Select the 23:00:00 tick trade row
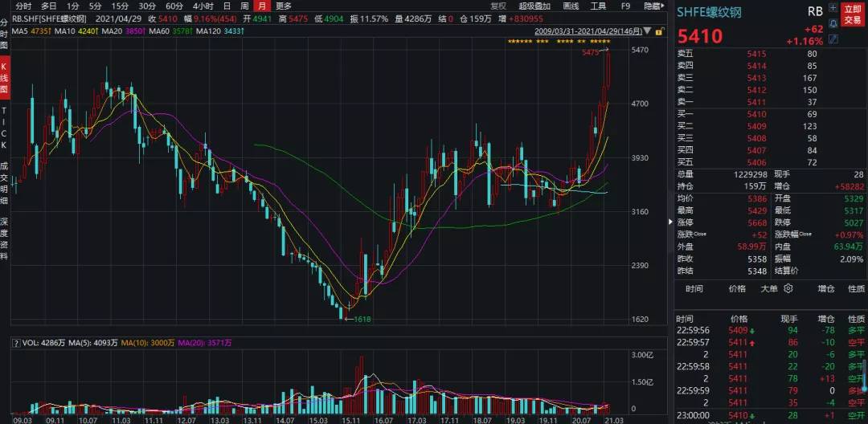Screen dimensions: 868x424 coord(768,415)
